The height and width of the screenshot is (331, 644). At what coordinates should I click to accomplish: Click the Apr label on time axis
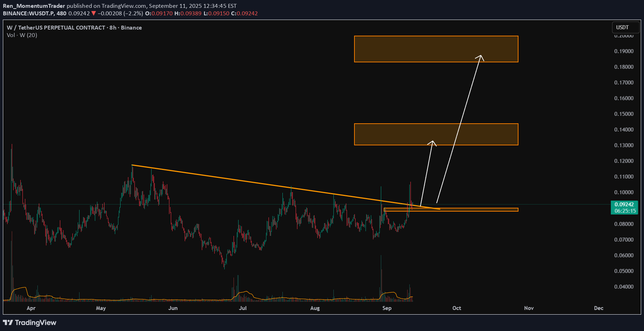[x=31, y=308]
